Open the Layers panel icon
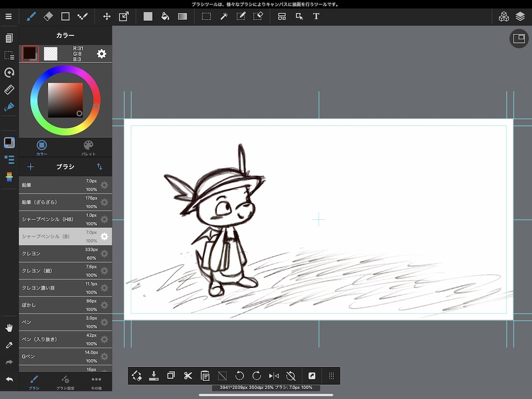This screenshot has height=399, width=532. pyautogui.click(x=520, y=16)
